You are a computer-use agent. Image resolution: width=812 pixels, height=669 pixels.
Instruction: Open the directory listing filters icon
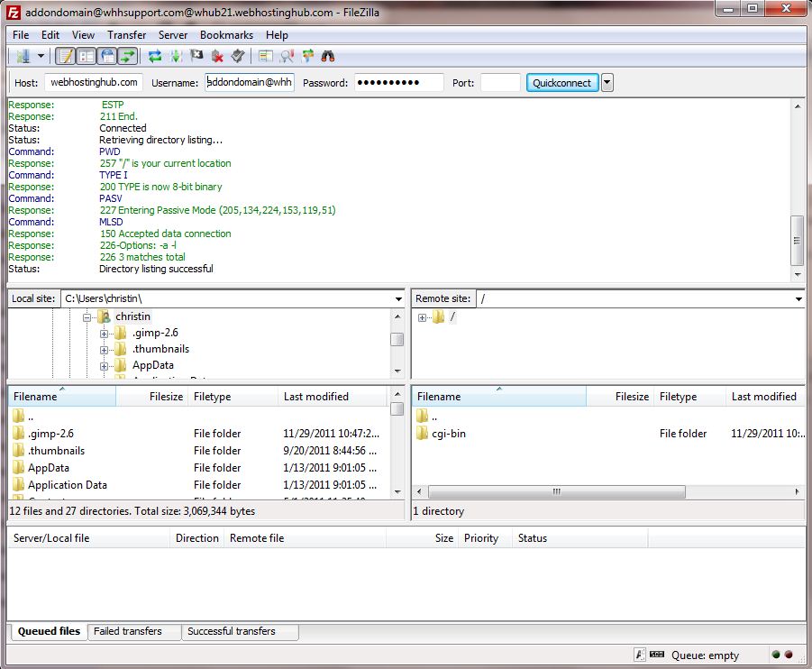coord(266,56)
